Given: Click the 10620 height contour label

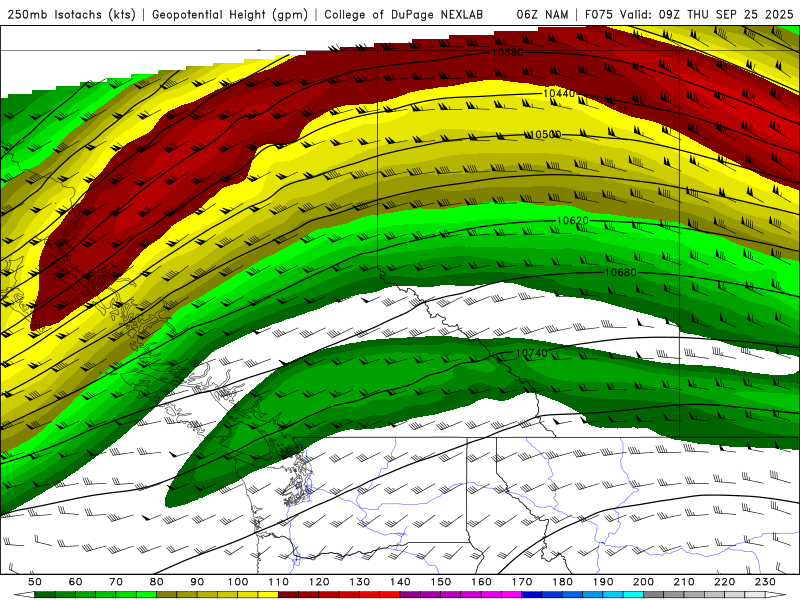Looking at the screenshot, I should coord(572,220).
